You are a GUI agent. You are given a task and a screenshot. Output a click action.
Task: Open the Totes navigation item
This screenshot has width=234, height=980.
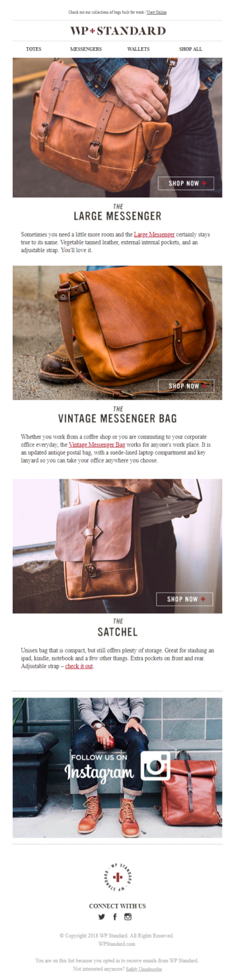click(x=34, y=49)
